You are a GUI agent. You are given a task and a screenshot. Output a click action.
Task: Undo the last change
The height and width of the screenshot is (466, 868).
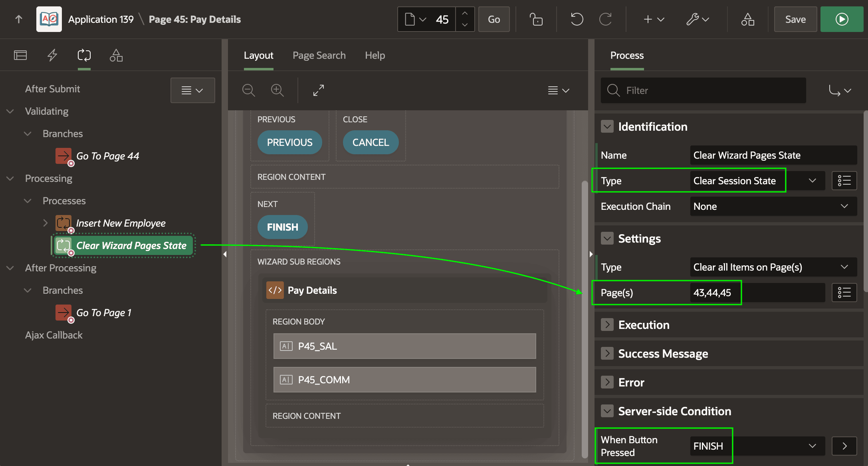(x=577, y=19)
